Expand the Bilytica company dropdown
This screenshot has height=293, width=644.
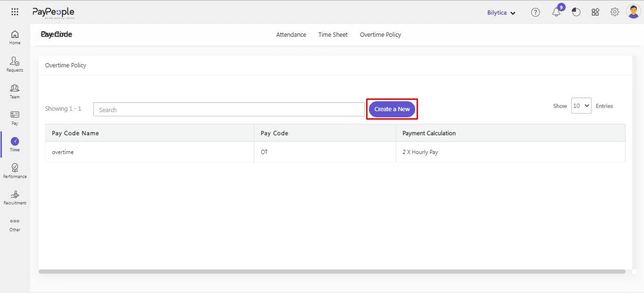click(x=501, y=13)
